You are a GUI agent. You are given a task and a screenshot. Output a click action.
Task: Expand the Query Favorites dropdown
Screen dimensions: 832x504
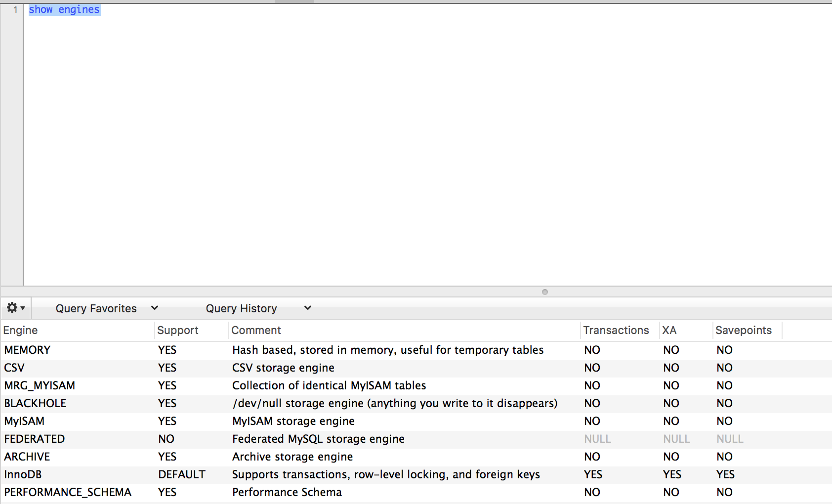154,308
